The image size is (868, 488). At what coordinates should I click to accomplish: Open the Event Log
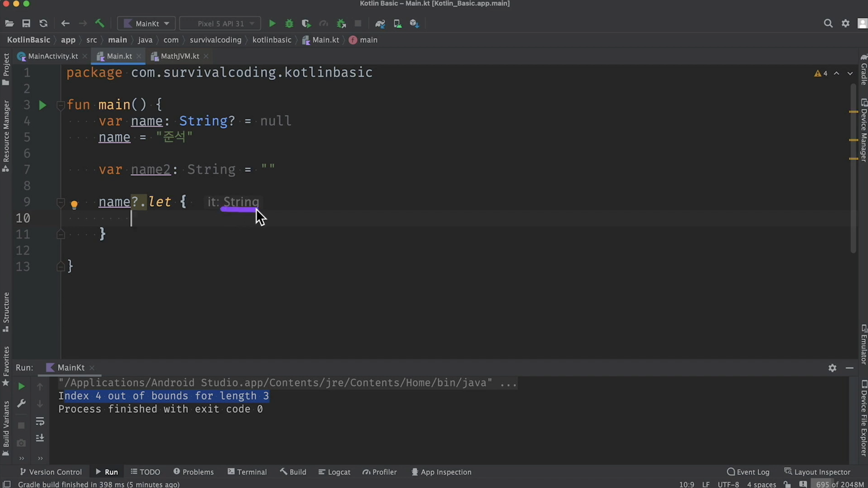point(748,472)
